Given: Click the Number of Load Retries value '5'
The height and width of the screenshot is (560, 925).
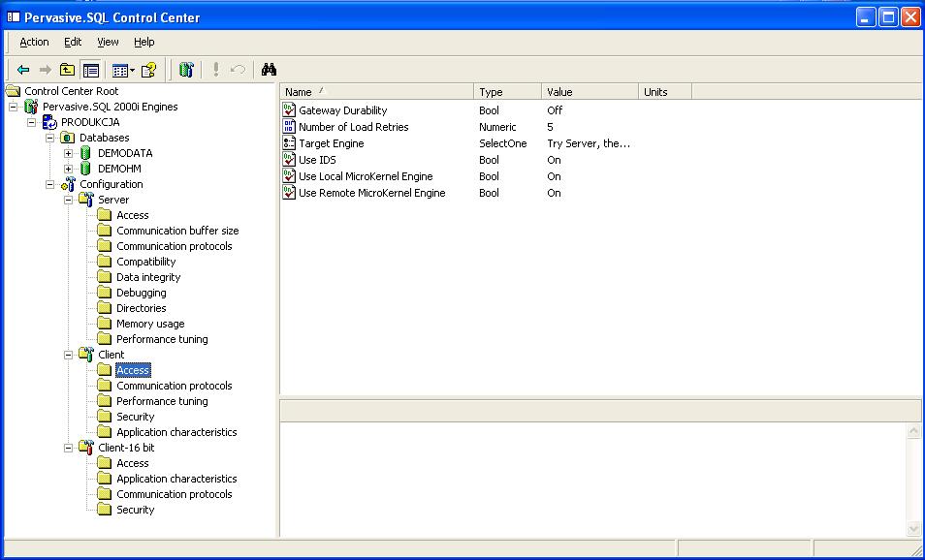Looking at the screenshot, I should coord(550,127).
